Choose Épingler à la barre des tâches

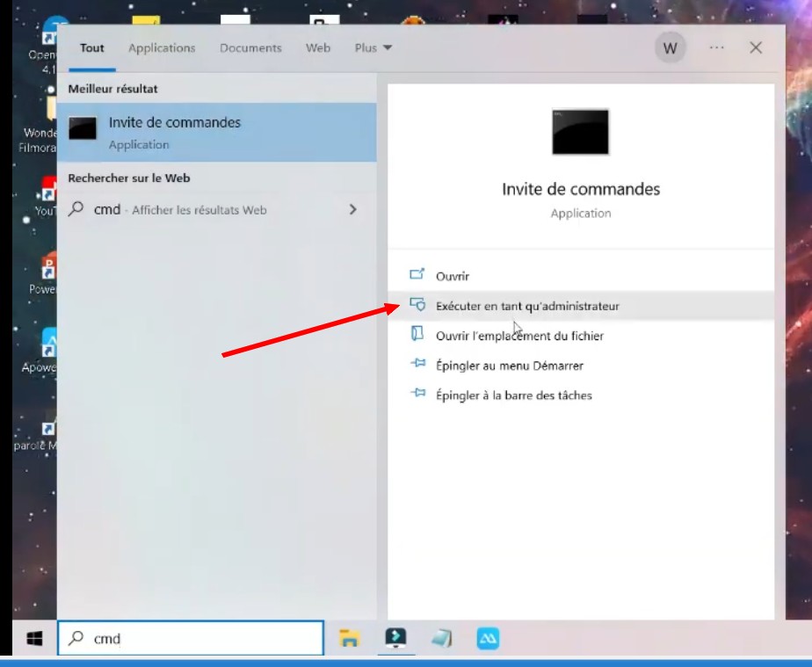tap(514, 395)
